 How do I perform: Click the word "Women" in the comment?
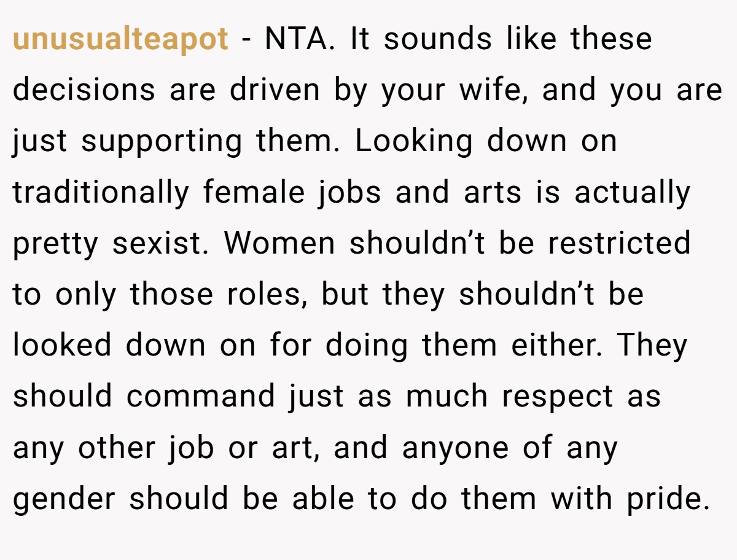point(279,243)
